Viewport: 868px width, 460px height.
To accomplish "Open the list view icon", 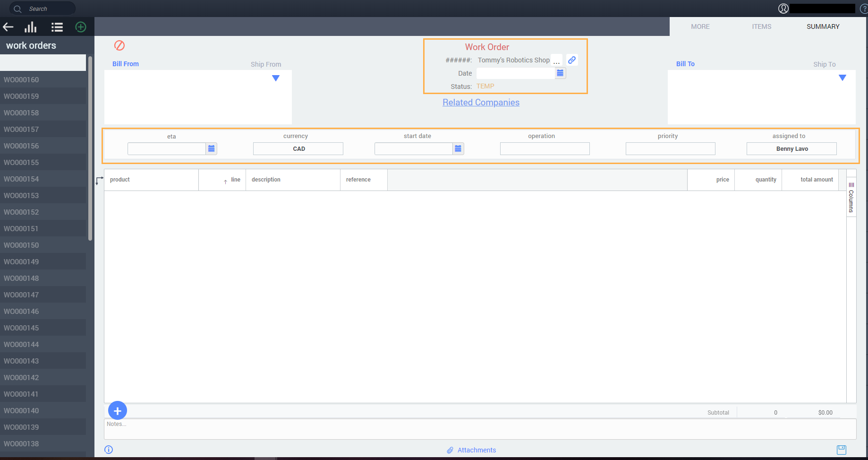I will [57, 27].
